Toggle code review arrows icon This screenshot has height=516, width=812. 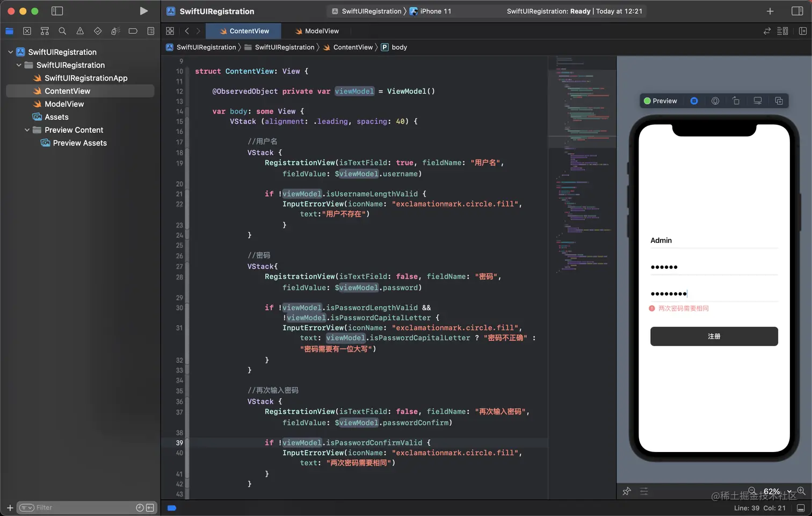click(767, 31)
